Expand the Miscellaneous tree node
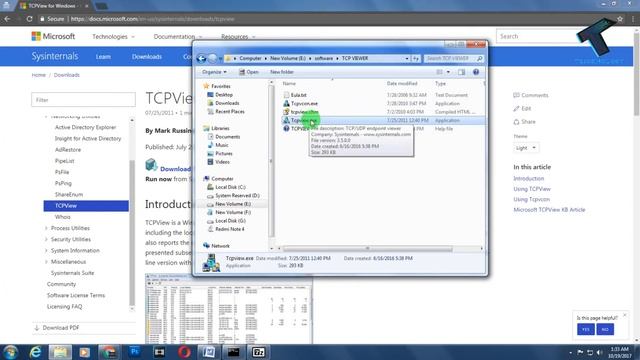640x360 pixels. click(46, 262)
